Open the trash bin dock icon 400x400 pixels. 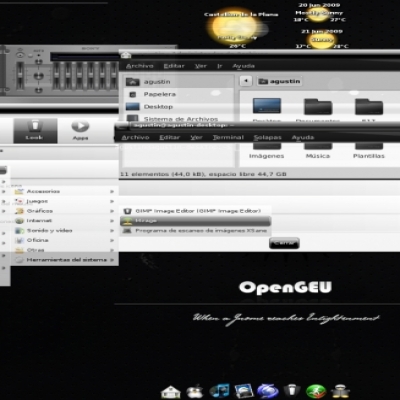(292, 391)
